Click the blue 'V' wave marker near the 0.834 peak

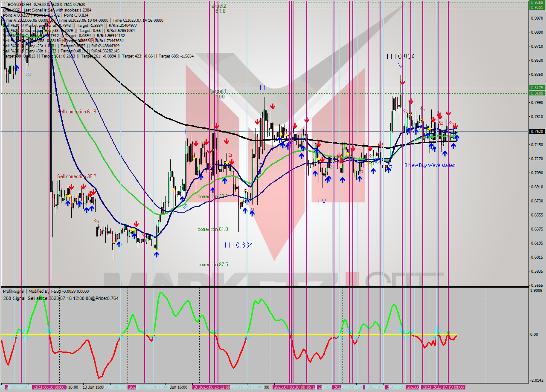(x=401, y=66)
